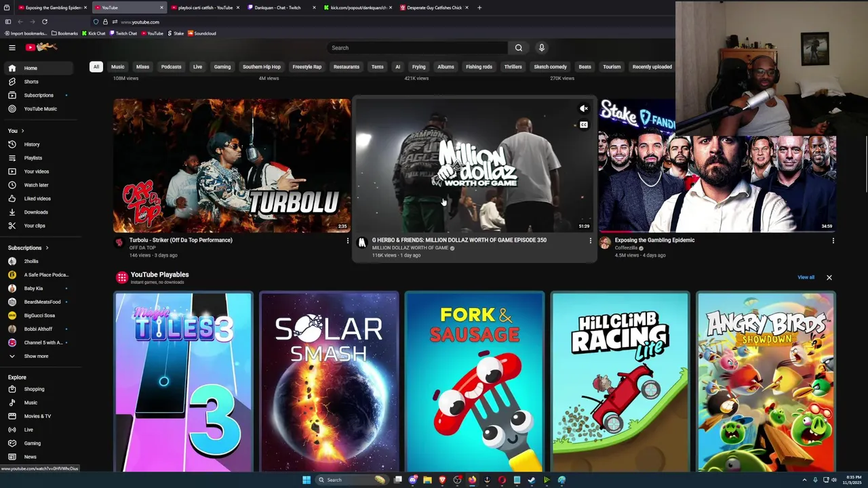This screenshot has width=868, height=488.
Task: Open a new browser tab
Action: [x=479, y=7]
